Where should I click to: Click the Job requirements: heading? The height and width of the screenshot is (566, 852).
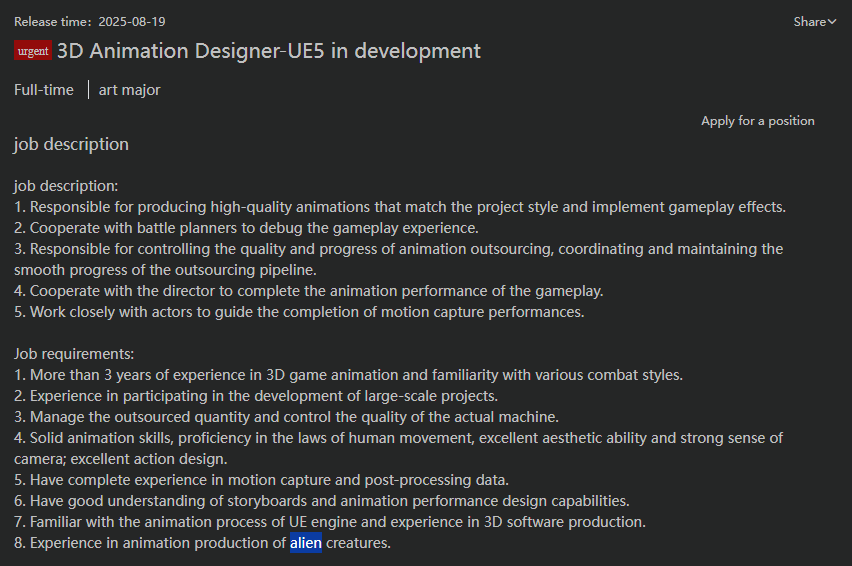(74, 354)
